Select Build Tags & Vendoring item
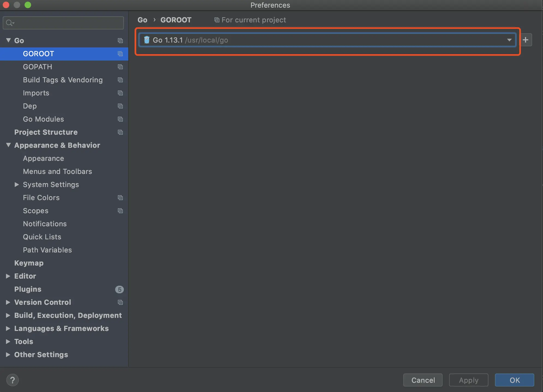The width and height of the screenshot is (543, 392). click(63, 80)
